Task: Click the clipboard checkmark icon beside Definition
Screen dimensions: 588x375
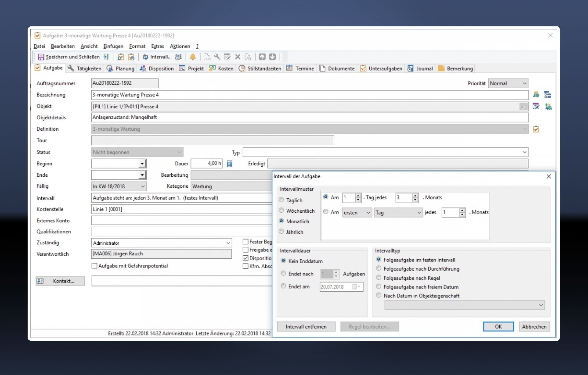Action: point(536,129)
